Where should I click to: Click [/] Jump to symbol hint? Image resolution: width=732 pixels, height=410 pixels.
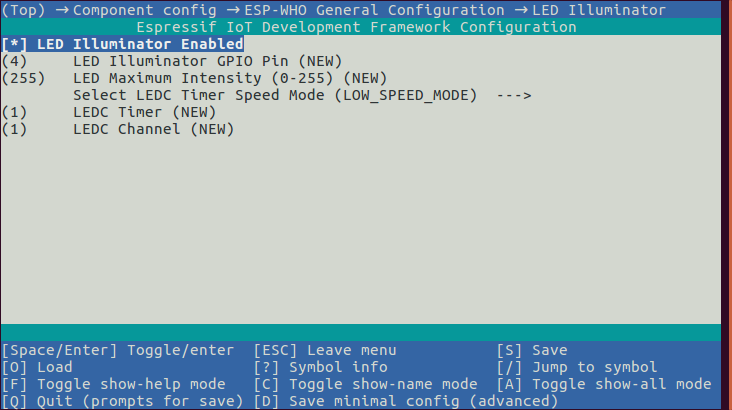point(576,367)
